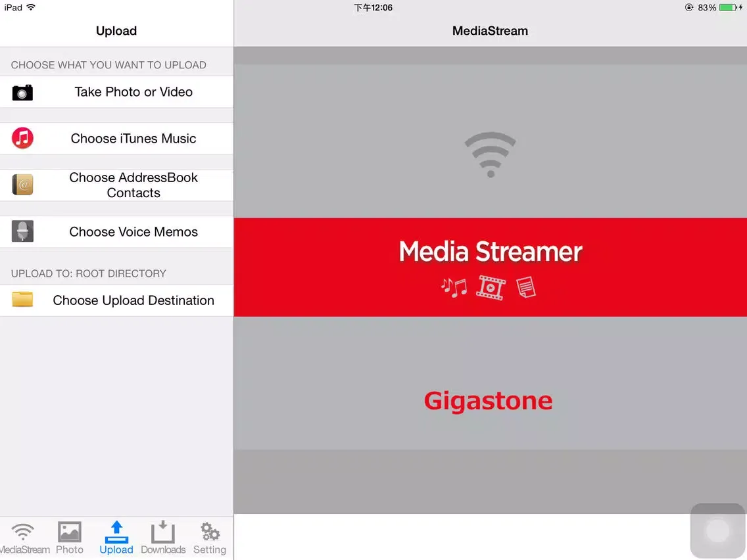This screenshot has height=560, width=747.
Task: Tap the music notes icon under Media Streamer
Action: tap(454, 288)
